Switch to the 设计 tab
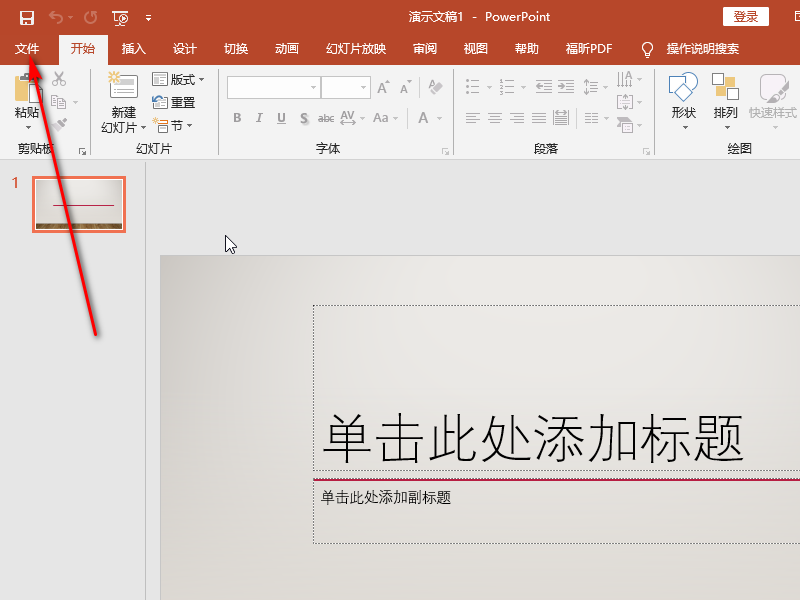 tap(185, 48)
